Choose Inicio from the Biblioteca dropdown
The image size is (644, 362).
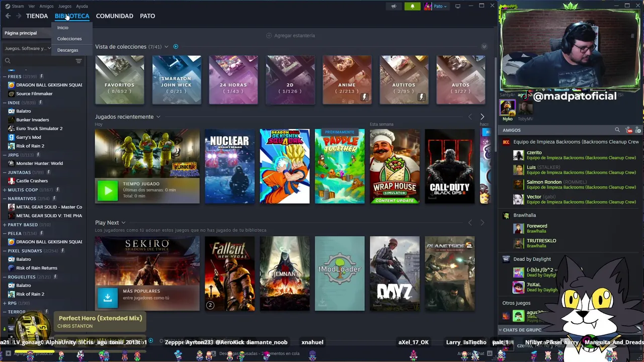pos(63,28)
